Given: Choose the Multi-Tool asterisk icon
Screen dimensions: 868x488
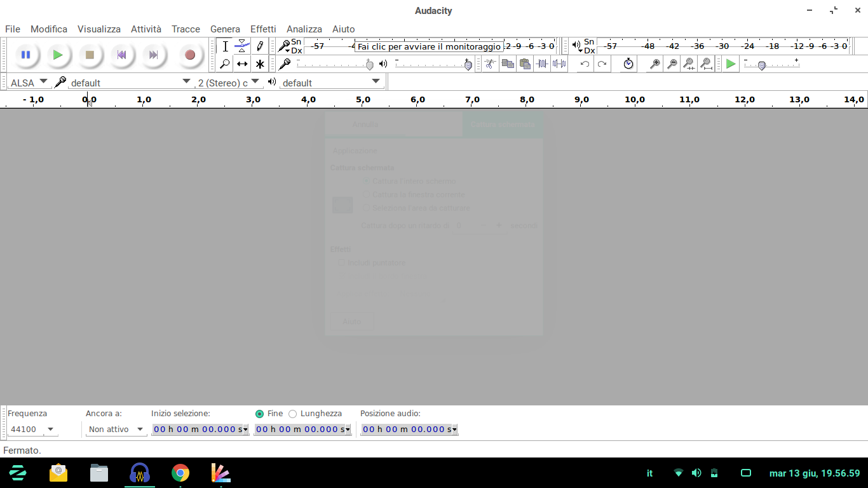Looking at the screenshot, I should [x=259, y=64].
